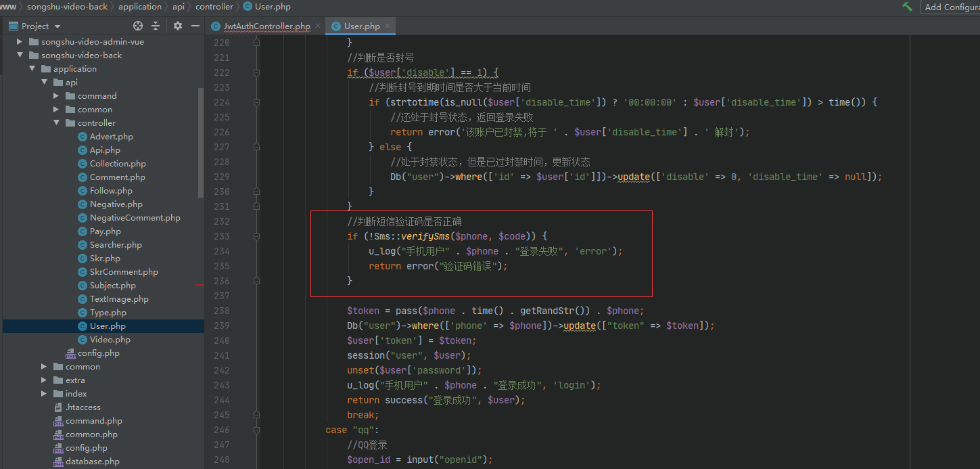Open Negative.php file

point(116,204)
